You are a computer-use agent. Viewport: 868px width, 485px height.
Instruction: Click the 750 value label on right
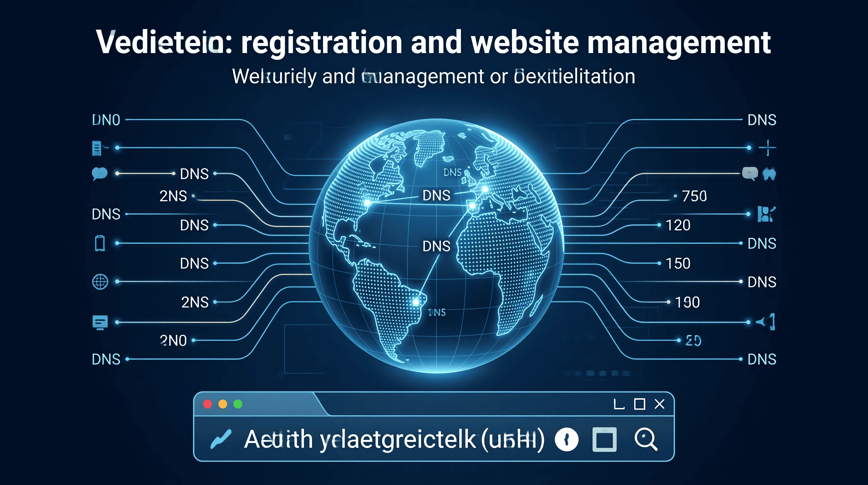tap(694, 196)
